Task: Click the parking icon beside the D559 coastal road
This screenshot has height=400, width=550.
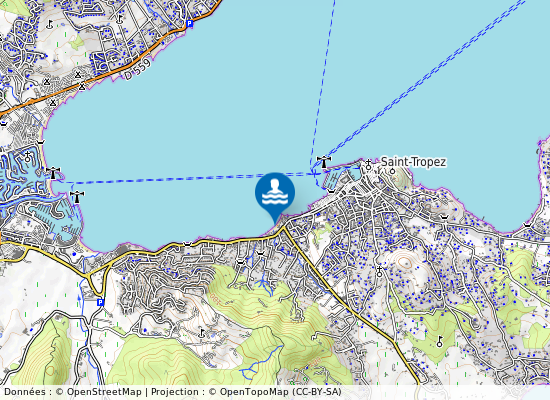Action: pyautogui.click(x=189, y=24)
